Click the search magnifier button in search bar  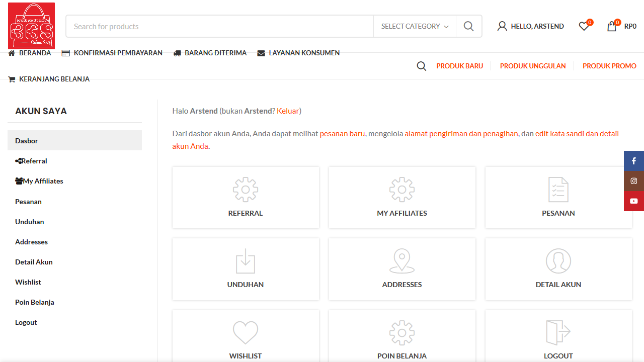click(x=468, y=26)
